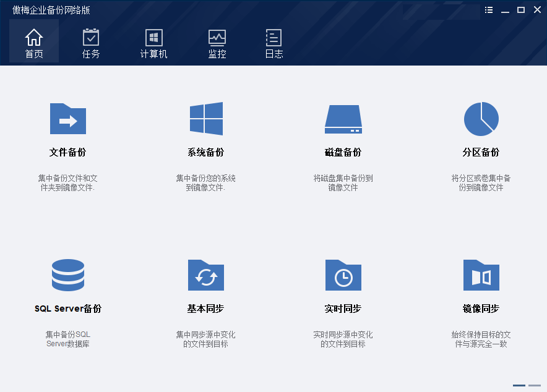Viewport: 547px width, 392px height.
Task: Click description 集中备份文件和文件夹到镜像文件
Action: 67,183
